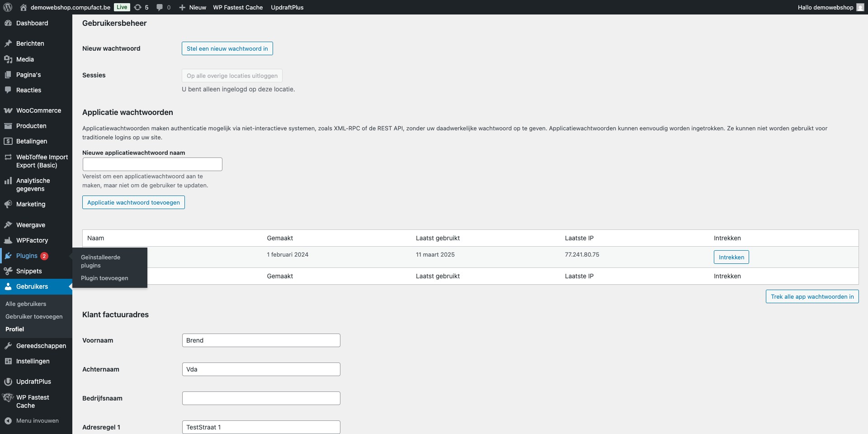Screen dimensions: 868x434
Task: Click the Weergave paintbrush icon
Action: [8, 225]
